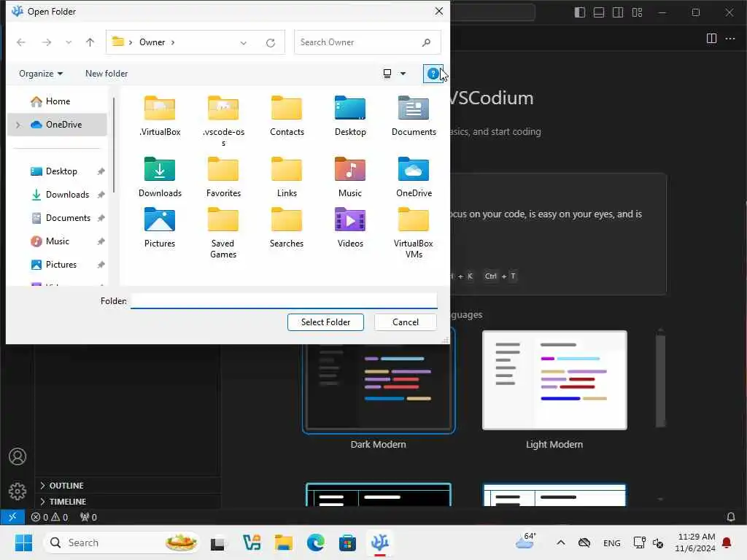This screenshot has height=560, width=747.
Task: Select the Searches folder
Action: coord(286,227)
